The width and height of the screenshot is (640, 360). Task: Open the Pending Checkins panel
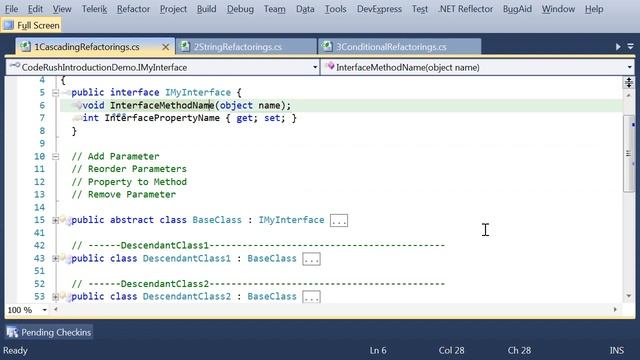(x=49, y=332)
